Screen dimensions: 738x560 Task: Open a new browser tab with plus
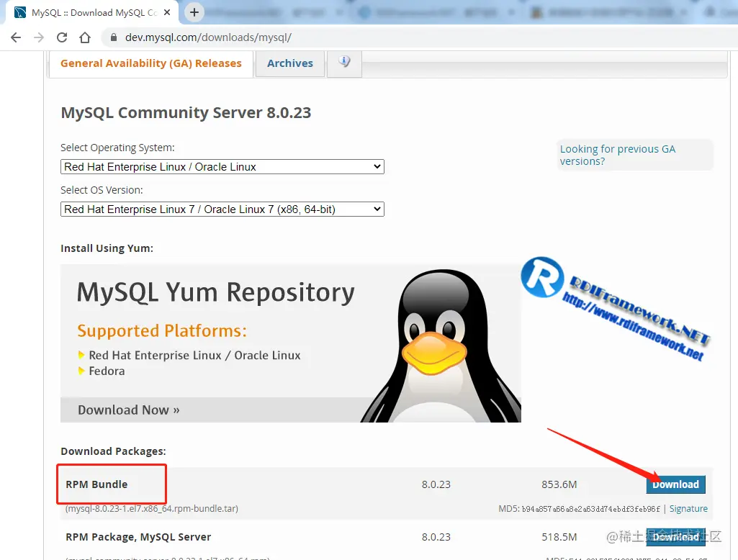point(194,12)
